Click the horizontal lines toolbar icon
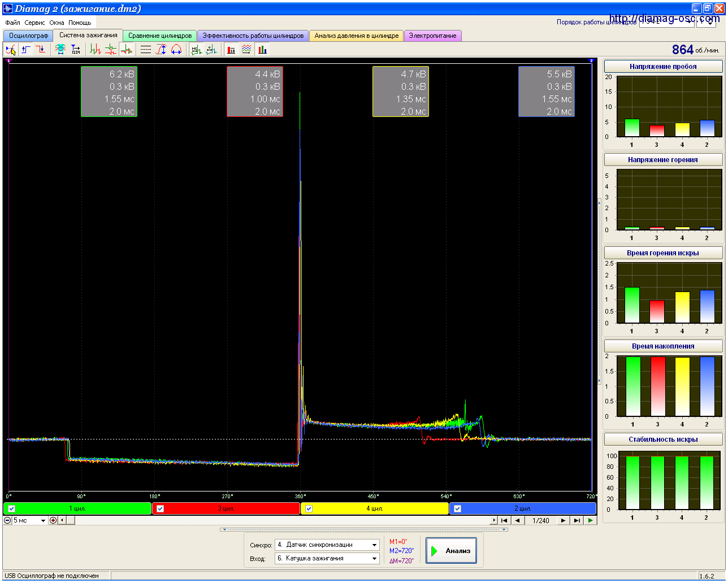Image resolution: width=728 pixels, height=583 pixels. point(146,50)
